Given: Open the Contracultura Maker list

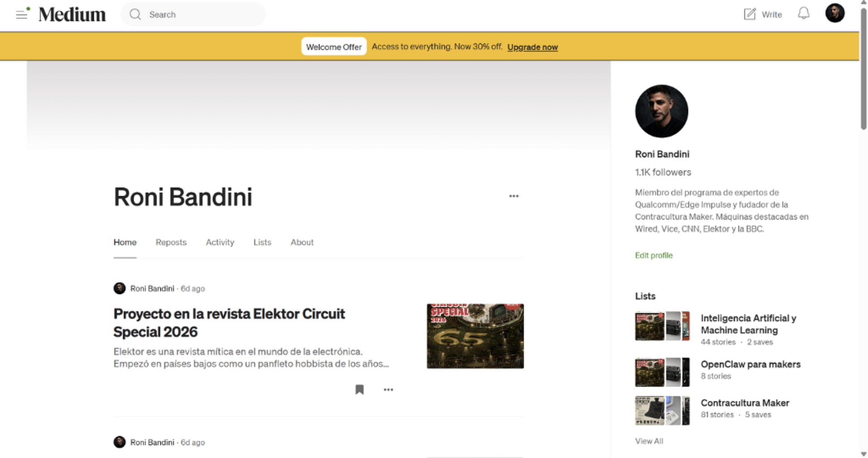Looking at the screenshot, I should tap(745, 403).
